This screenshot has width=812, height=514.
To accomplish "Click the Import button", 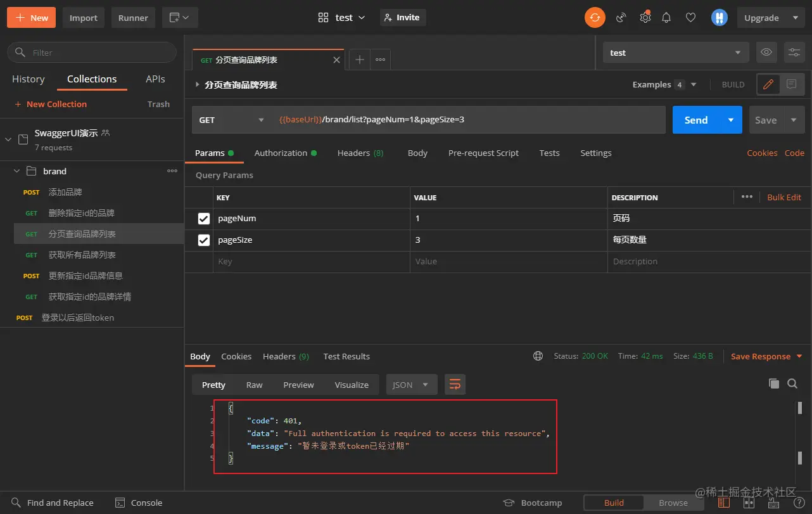I will 84,18.
